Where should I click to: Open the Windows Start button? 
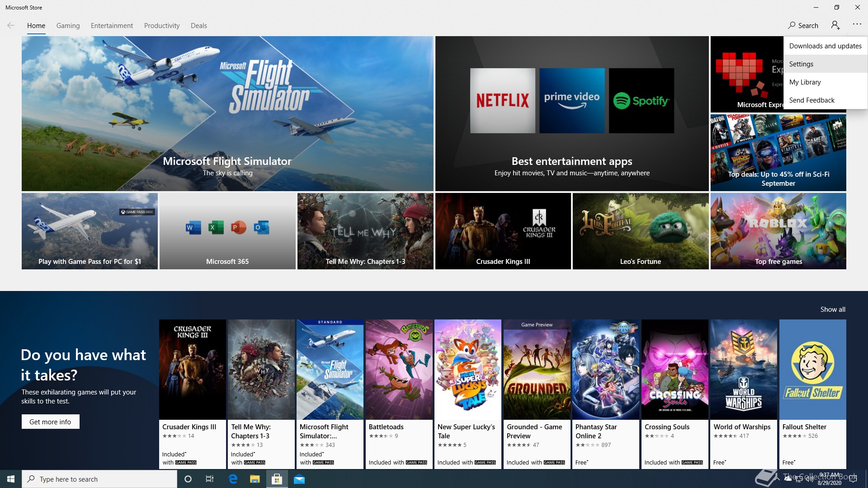11,479
